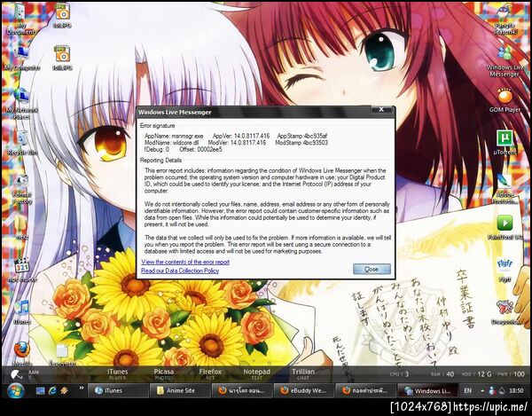Image resolution: width=532 pixels, height=416 pixels.
Task: Expand quick launch overflow chevron
Action: coord(82,388)
